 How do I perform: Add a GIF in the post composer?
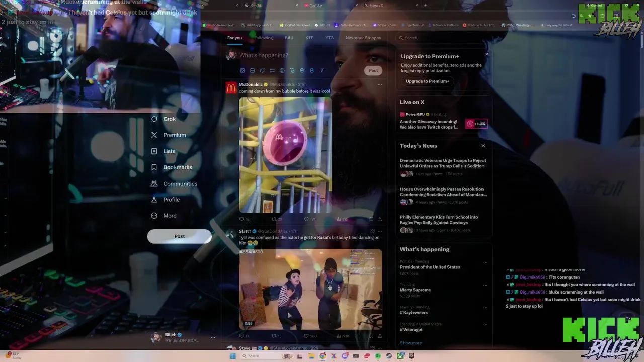click(x=252, y=71)
